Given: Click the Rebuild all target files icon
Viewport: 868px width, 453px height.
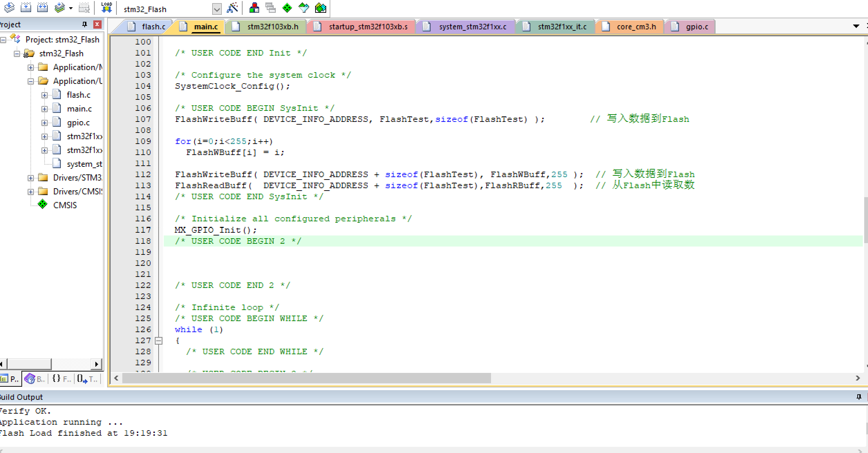Looking at the screenshot, I should (43, 8).
